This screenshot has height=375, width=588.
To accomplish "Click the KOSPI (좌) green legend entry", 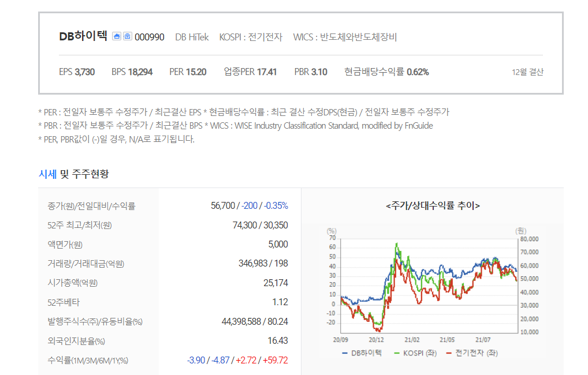I will pos(415,353).
